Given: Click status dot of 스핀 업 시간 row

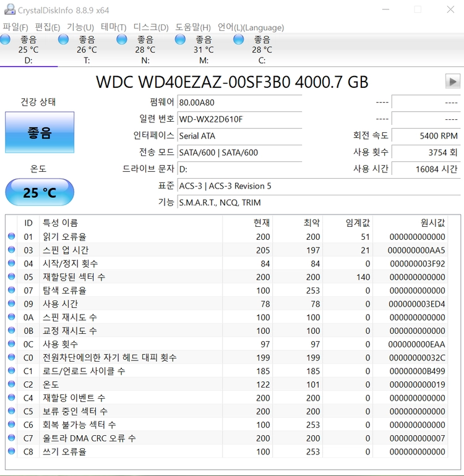Looking at the screenshot, I should tap(12, 250).
